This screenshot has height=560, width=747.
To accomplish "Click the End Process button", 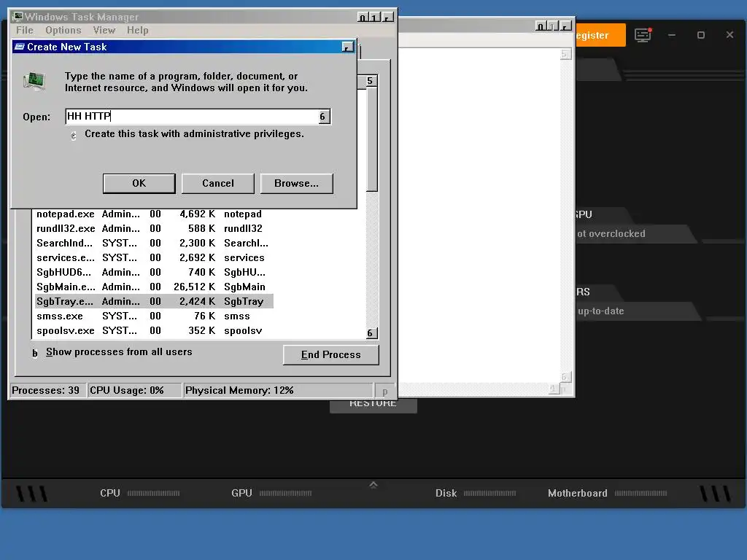I will coord(330,355).
